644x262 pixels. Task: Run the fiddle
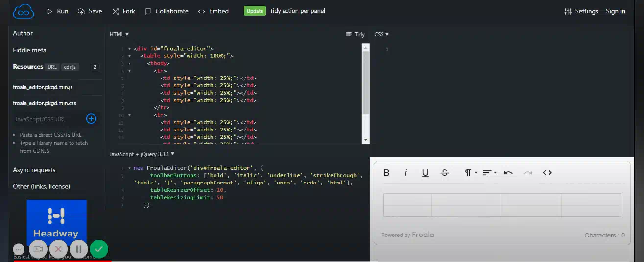coord(57,11)
